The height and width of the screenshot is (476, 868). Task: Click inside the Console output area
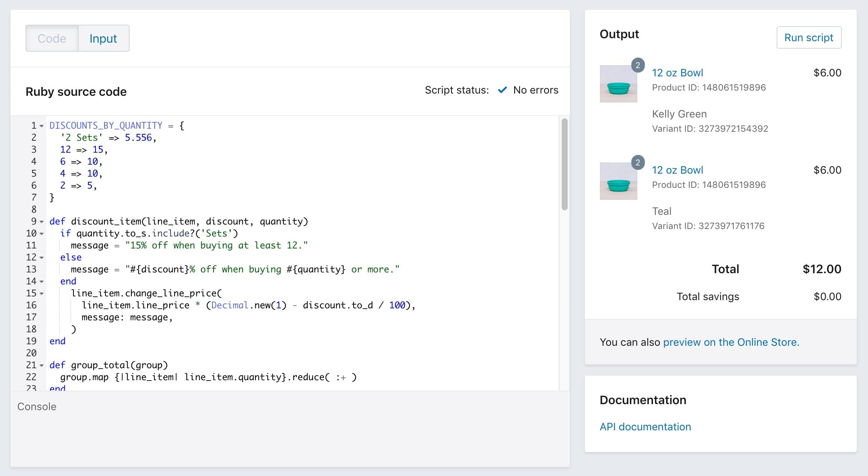(x=290, y=438)
